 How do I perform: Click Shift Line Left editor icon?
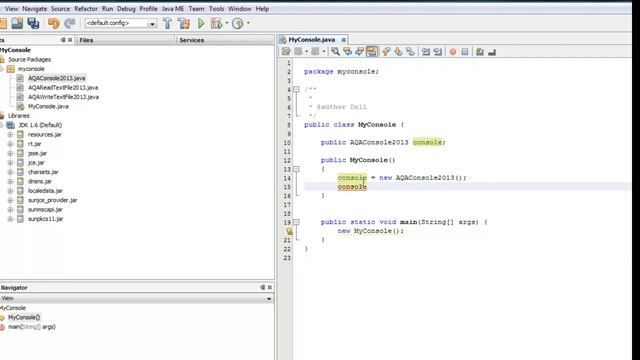(x=426, y=51)
